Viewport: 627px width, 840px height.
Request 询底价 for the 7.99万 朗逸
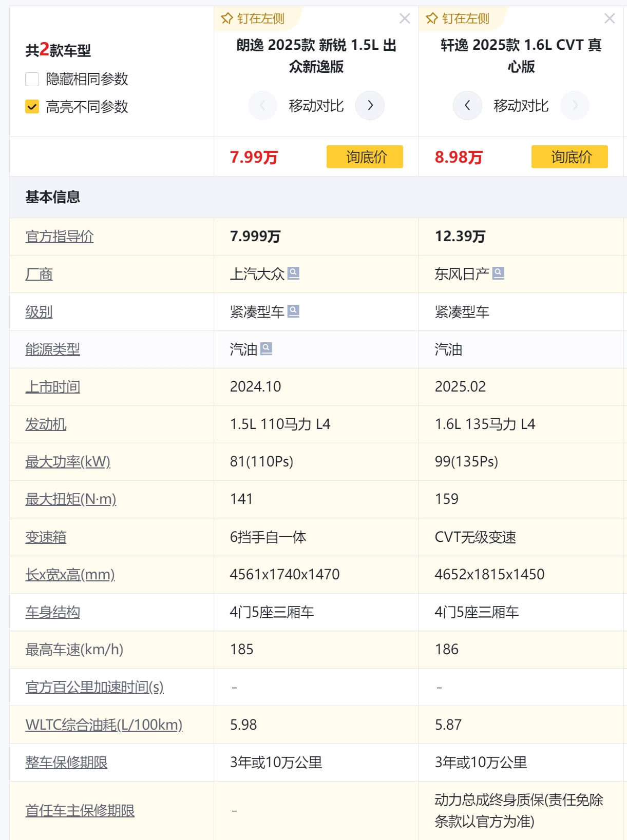point(365,157)
